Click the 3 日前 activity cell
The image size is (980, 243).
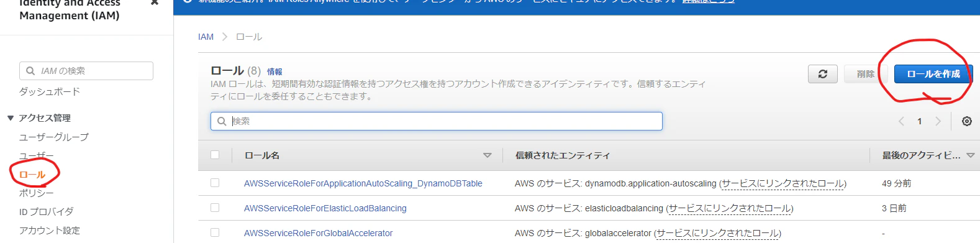pyautogui.click(x=894, y=208)
